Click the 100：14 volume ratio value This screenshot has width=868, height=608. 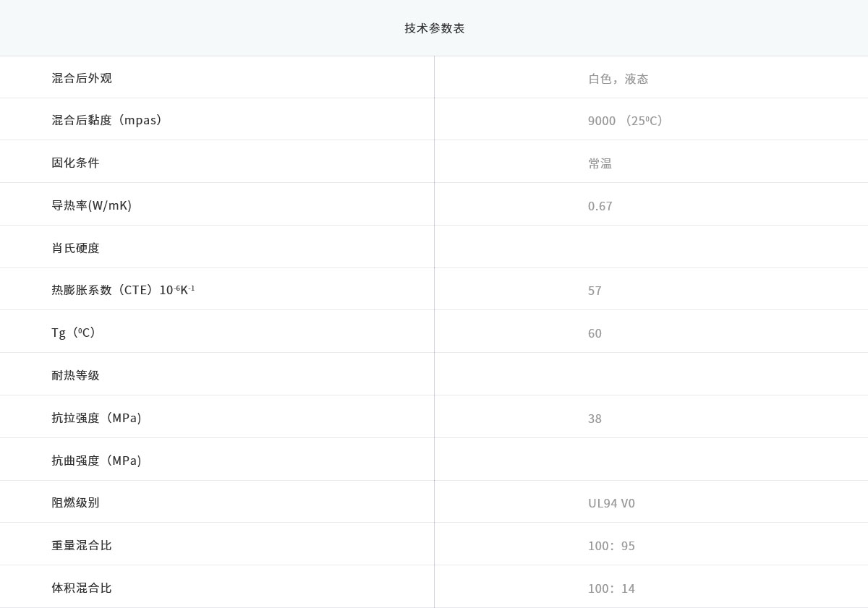pyautogui.click(x=611, y=588)
